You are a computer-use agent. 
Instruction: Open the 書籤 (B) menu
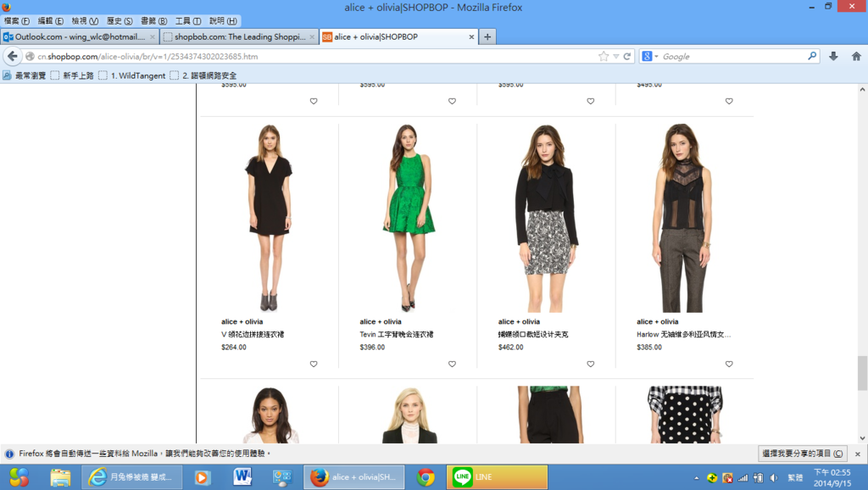(x=153, y=21)
